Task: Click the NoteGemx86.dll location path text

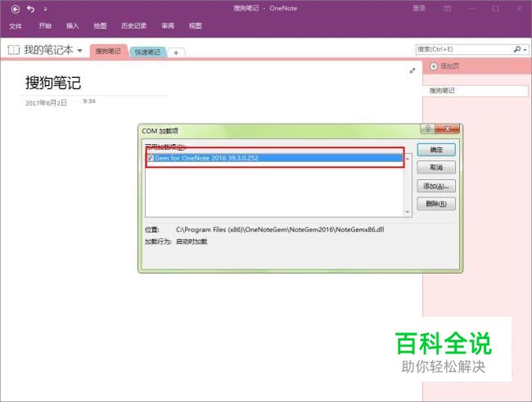Action: click(x=280, y=229)
